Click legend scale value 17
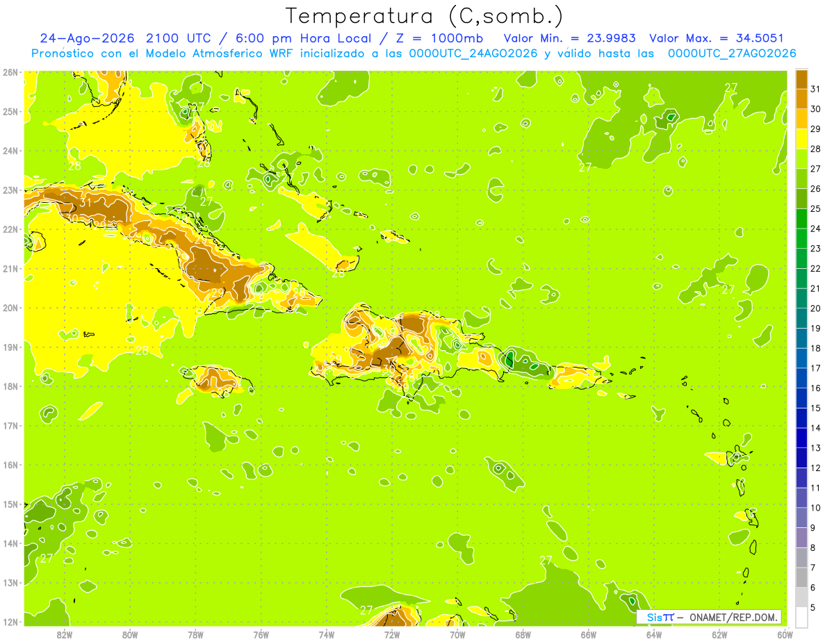 (815, 368)
